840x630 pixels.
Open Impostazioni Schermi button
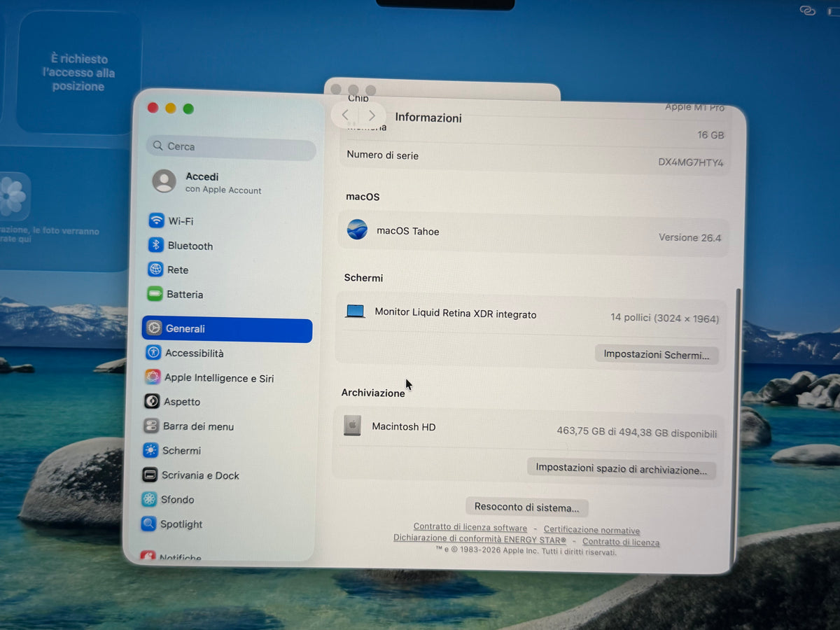click(x=657, y=354)
